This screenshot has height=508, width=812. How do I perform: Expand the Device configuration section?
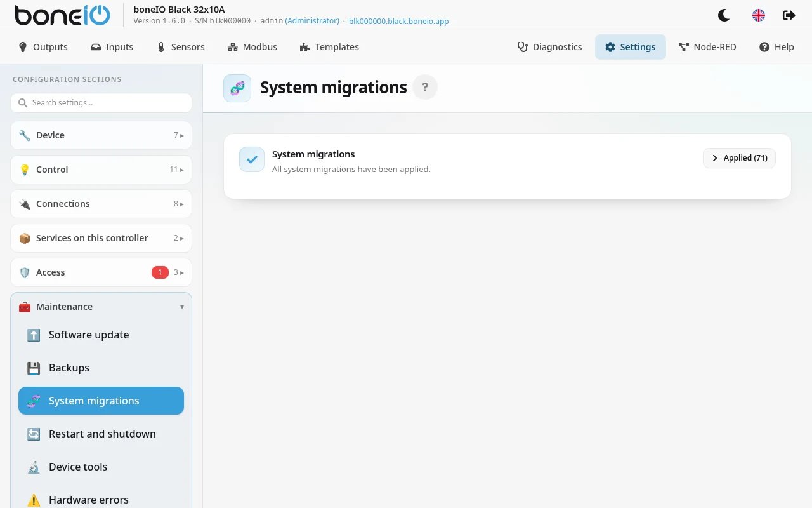click(101, 135)
